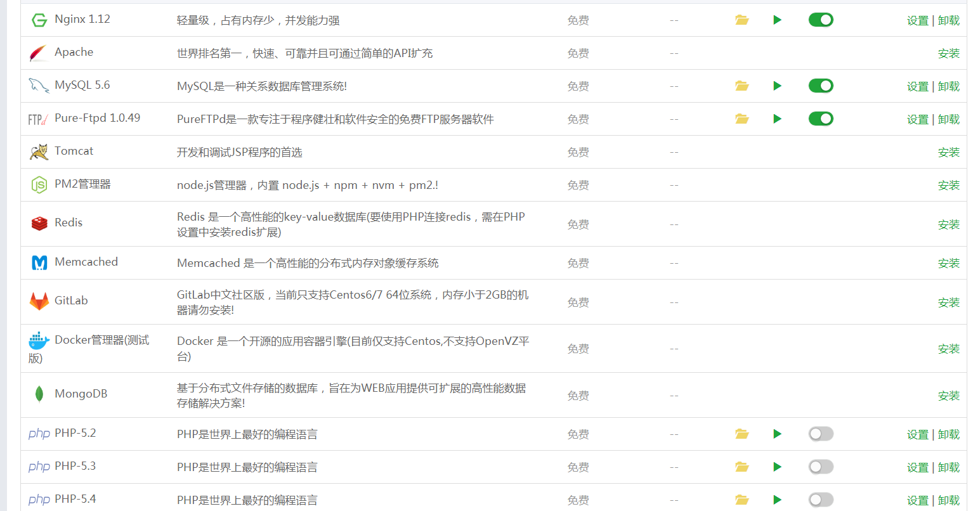
Task: Click the Pure-Ftpd play icon
Action: [778, 119]
